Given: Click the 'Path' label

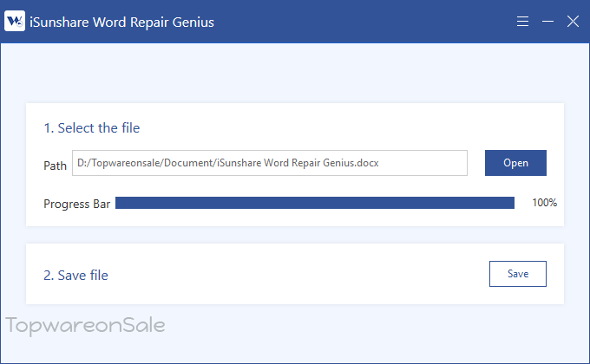Looking at the screenshot, I should point(55,166).
